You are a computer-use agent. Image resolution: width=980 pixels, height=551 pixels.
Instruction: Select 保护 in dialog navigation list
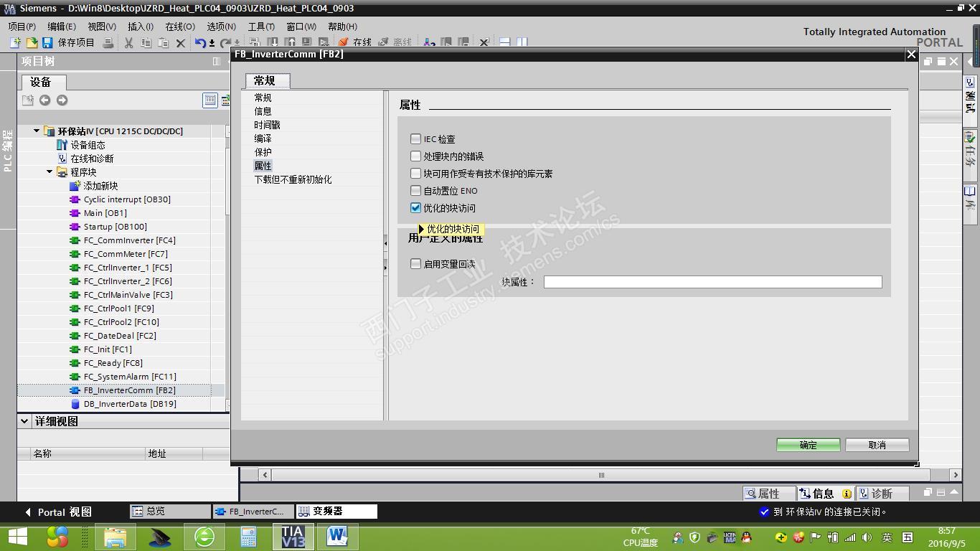coord(263,152)
